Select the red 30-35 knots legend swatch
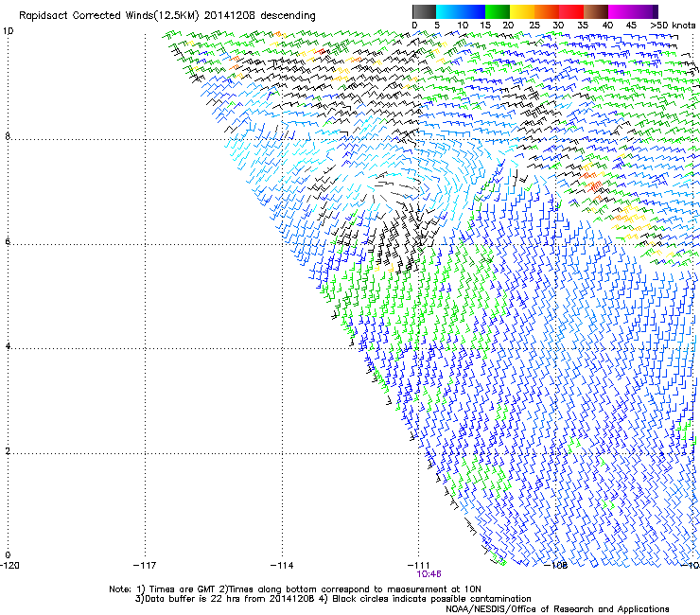 coord(571,11)
